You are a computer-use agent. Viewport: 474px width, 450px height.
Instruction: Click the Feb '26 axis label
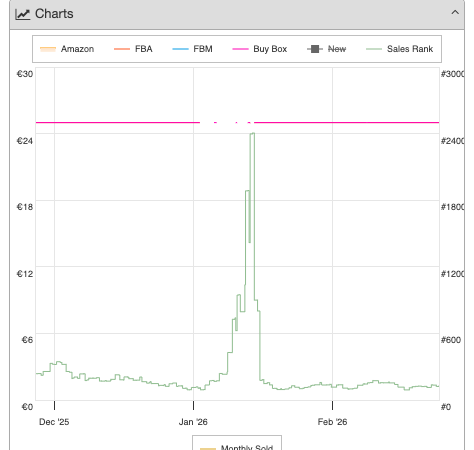click(332, 422)
